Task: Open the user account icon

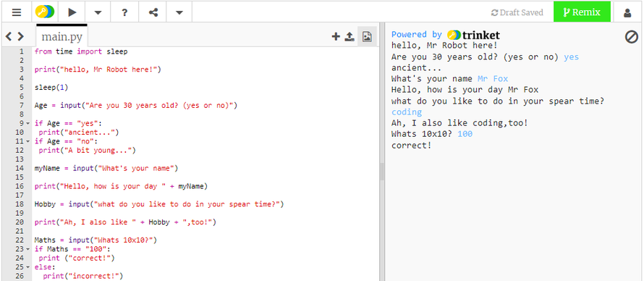Action: tap(627, 13)
